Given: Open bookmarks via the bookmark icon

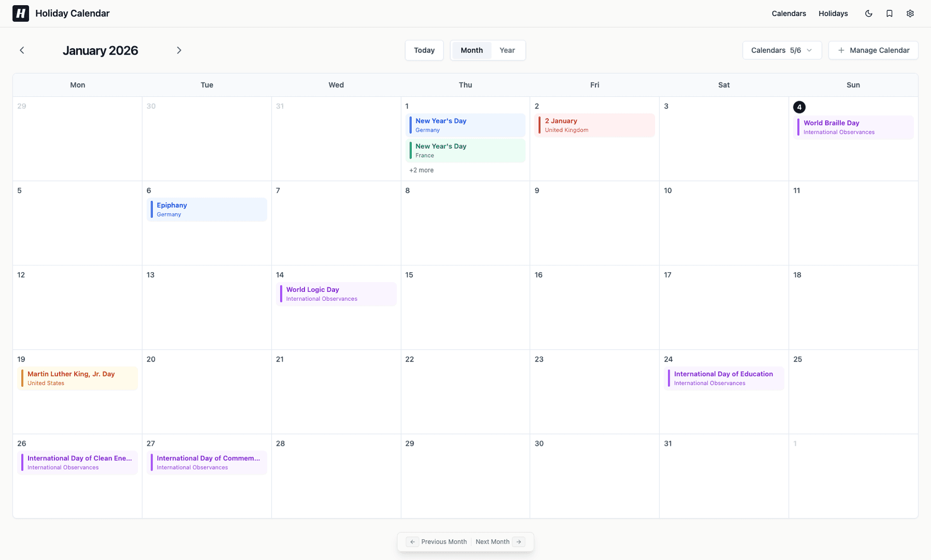Looking at the screenshot, I should click(890, 13).
